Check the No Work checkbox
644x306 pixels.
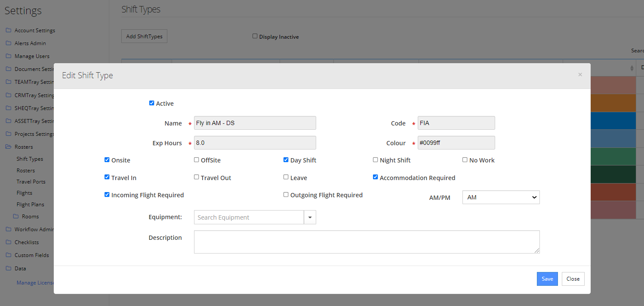465,160
